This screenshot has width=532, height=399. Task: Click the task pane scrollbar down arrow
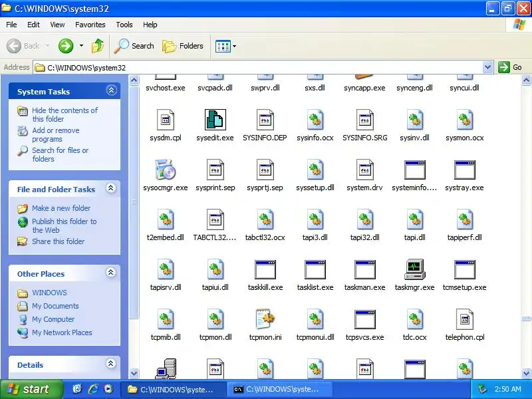[134, 373]
